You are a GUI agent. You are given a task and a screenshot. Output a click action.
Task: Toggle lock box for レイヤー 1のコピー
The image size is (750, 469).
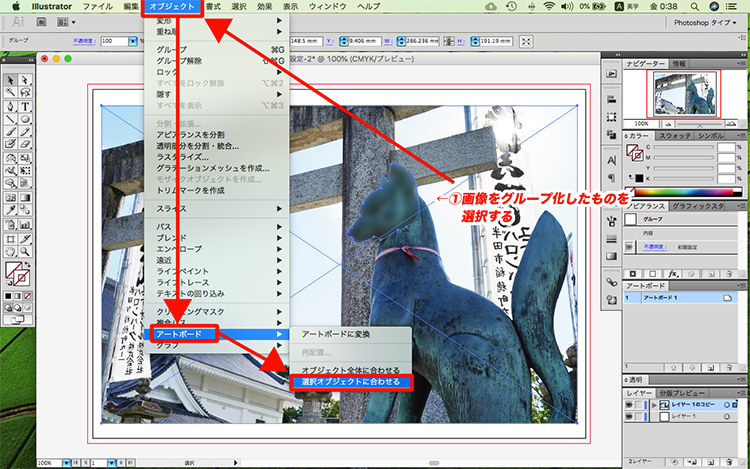[641, 406]
